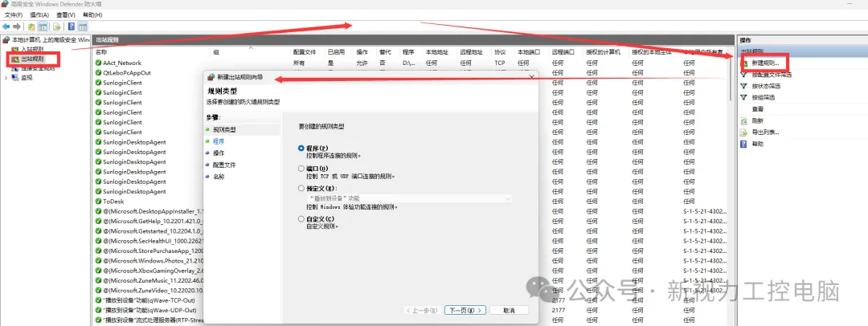Image resolution: width=868 pixels, height=326 pixels.
Task: Click the 帮助 help icon in actions pane
Action: [x=744, y=144]
